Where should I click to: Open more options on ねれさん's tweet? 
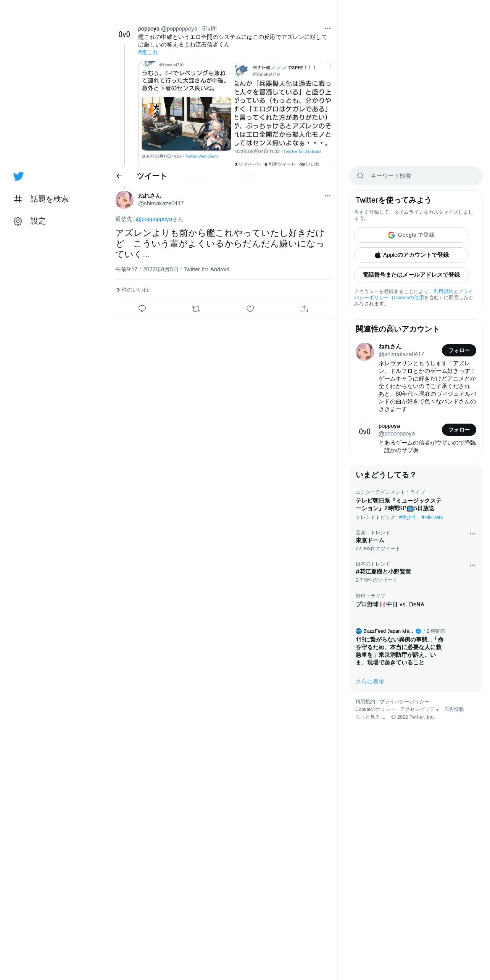tap(327, 196)
